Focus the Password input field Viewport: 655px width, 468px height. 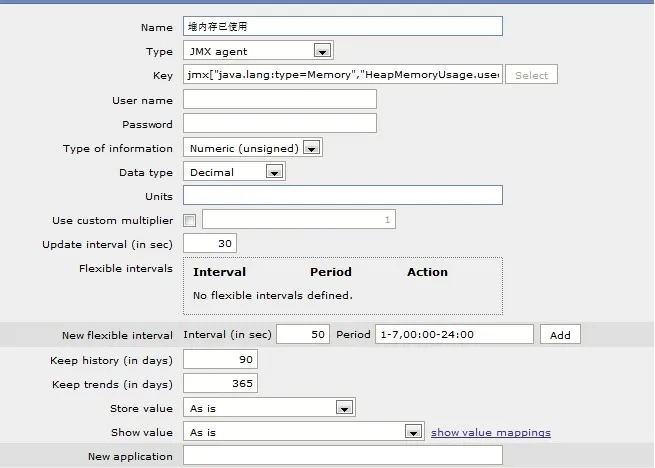coord(279,123)
